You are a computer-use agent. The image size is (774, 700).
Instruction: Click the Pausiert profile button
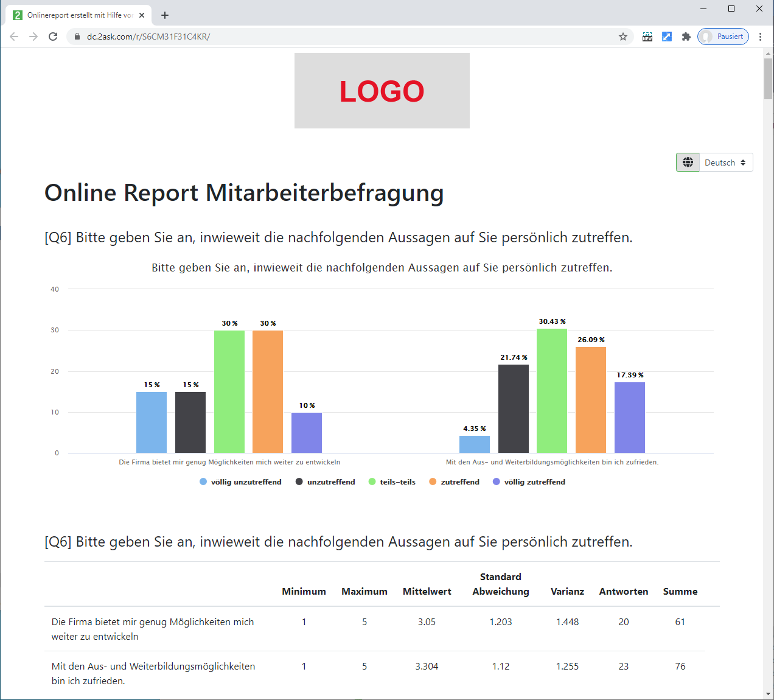(723, 37)
